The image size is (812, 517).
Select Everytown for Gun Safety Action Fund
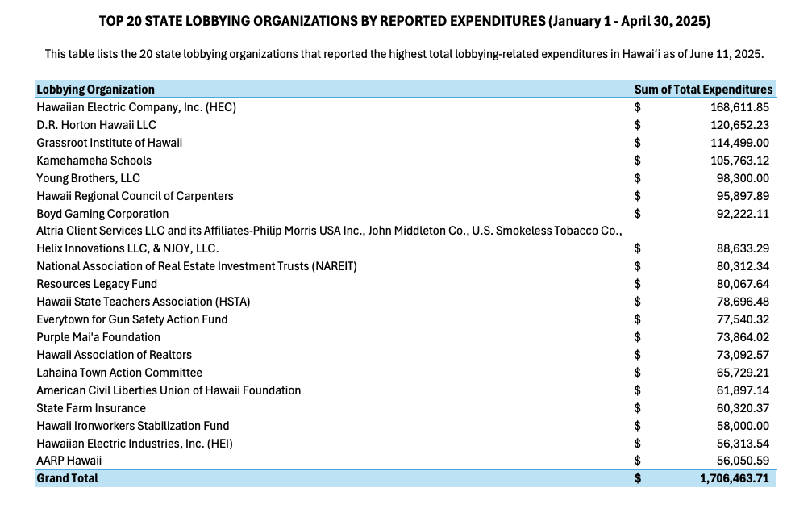click(x=131, y=319)
